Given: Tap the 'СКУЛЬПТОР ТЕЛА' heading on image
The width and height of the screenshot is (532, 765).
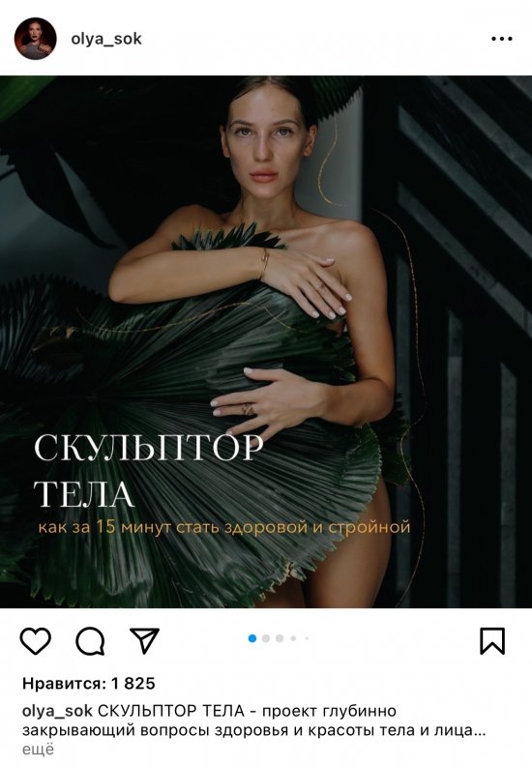Looking at the screenshot, I should [149, 471].
